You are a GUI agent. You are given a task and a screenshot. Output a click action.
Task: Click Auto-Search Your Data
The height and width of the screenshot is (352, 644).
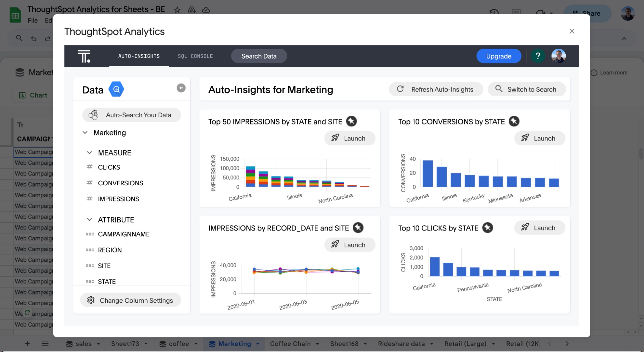click(x=131, y=115)
